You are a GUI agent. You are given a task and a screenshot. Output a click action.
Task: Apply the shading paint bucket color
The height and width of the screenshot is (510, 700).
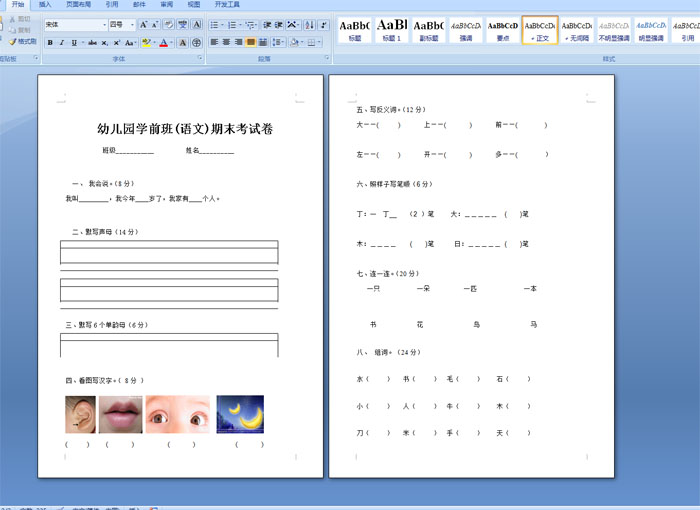click(x=294, y=42)
